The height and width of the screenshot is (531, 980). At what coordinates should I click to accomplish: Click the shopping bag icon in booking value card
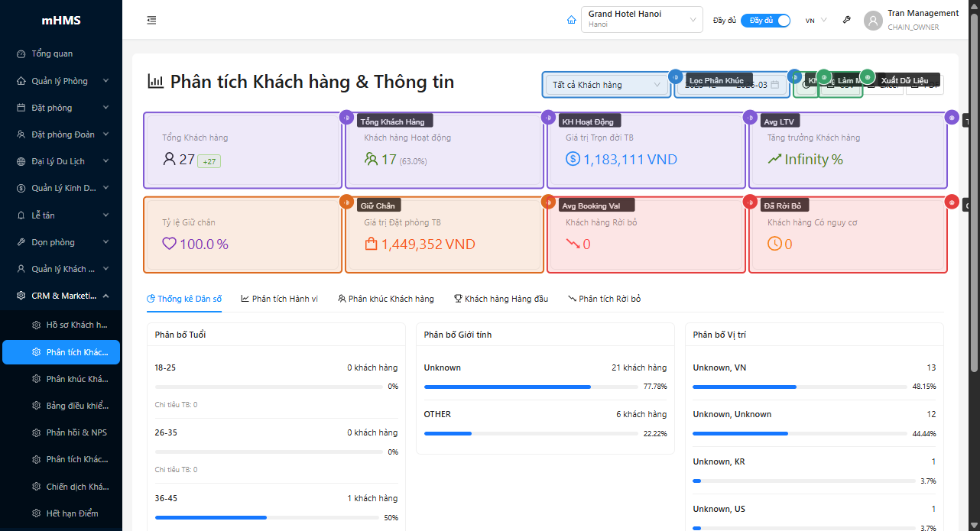coord(371,244)
